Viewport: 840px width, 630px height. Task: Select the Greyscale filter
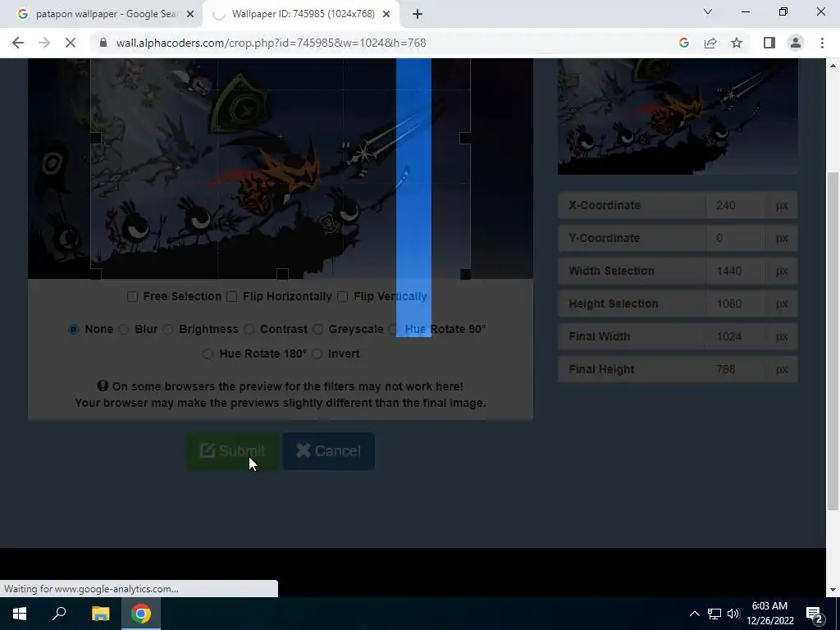pos(317,329)
